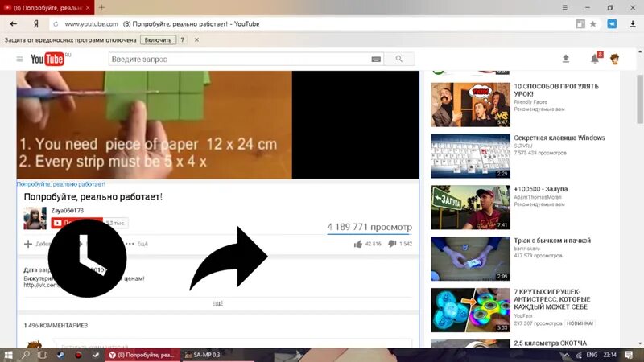Open the browser hamburger settings menu
Image resolution: width=644 pixels, height=362 pixels.
tap(565, 7)
